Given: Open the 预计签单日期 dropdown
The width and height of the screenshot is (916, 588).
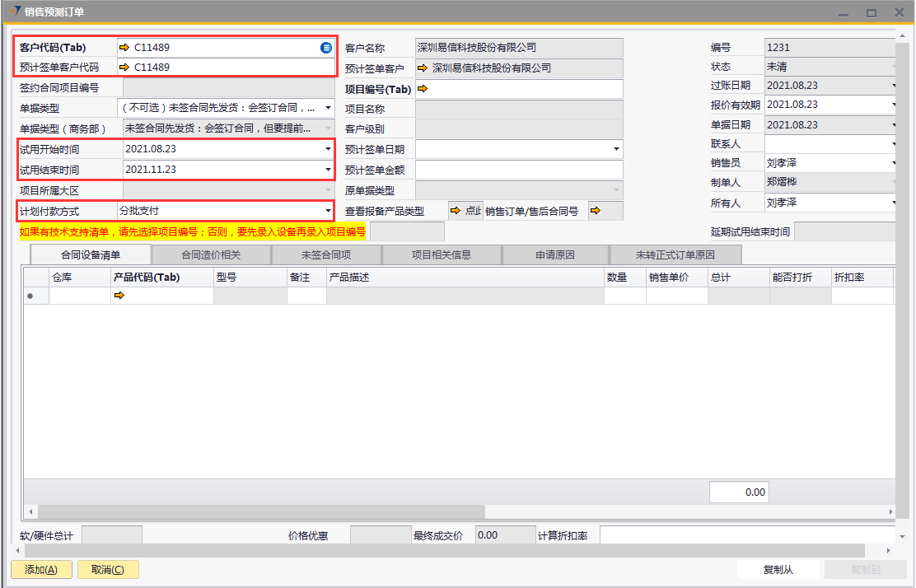Looking at the screenshot, I should coord(616,149).
